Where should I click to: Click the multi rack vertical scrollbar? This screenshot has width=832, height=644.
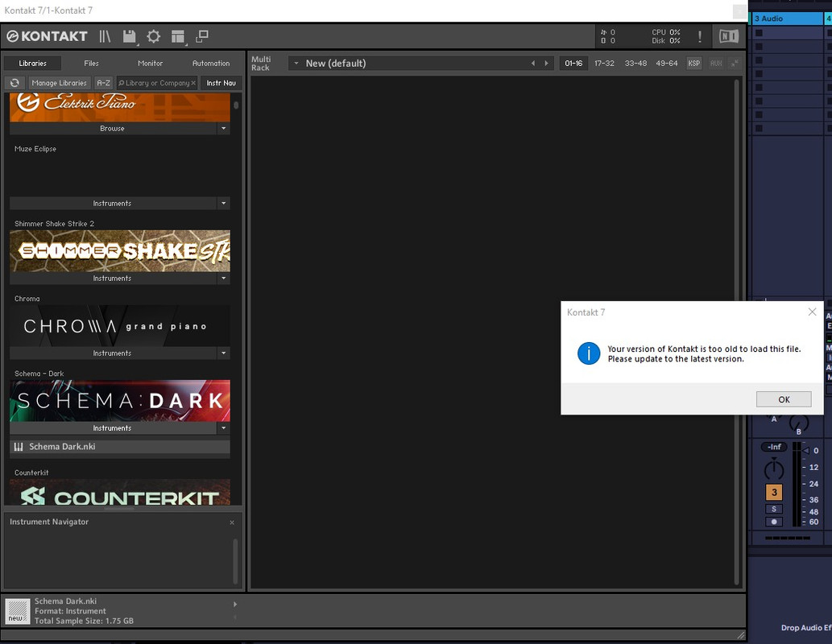click(x=736, y=331)
